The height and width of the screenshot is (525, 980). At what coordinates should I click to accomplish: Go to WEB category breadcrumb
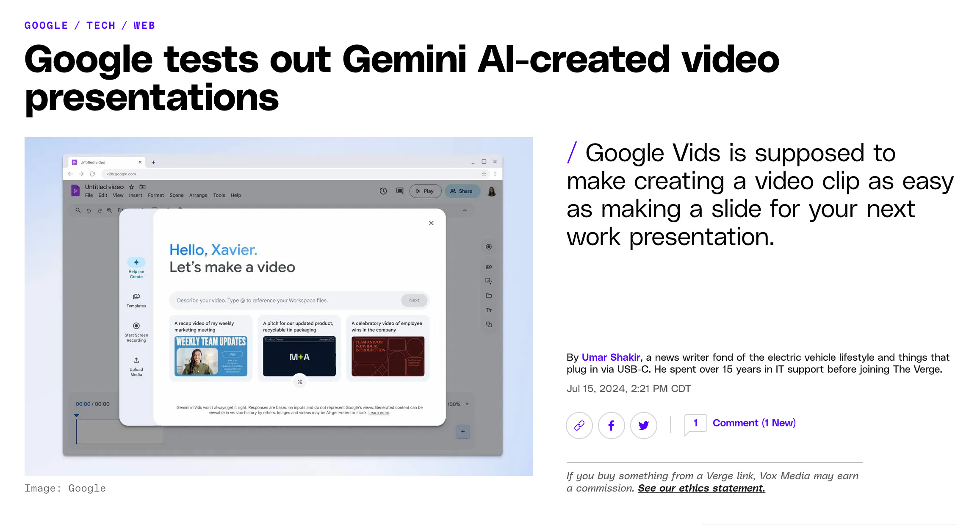point(144,25)
